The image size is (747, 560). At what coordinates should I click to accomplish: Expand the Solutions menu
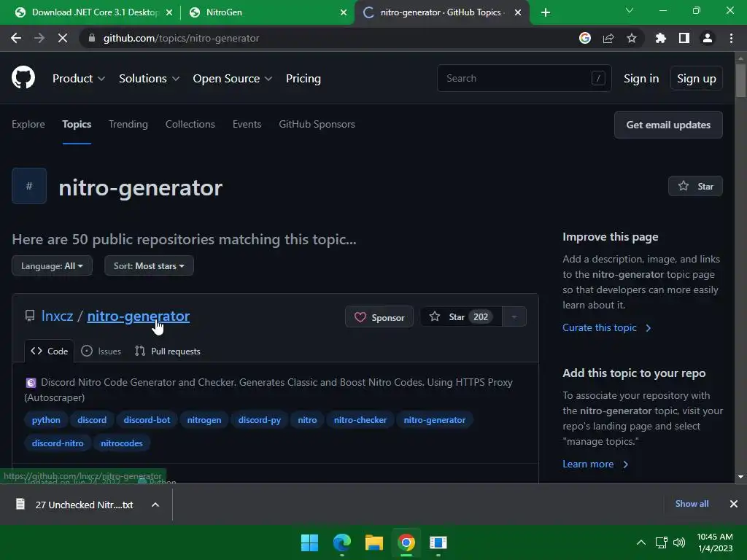[149, 78]
